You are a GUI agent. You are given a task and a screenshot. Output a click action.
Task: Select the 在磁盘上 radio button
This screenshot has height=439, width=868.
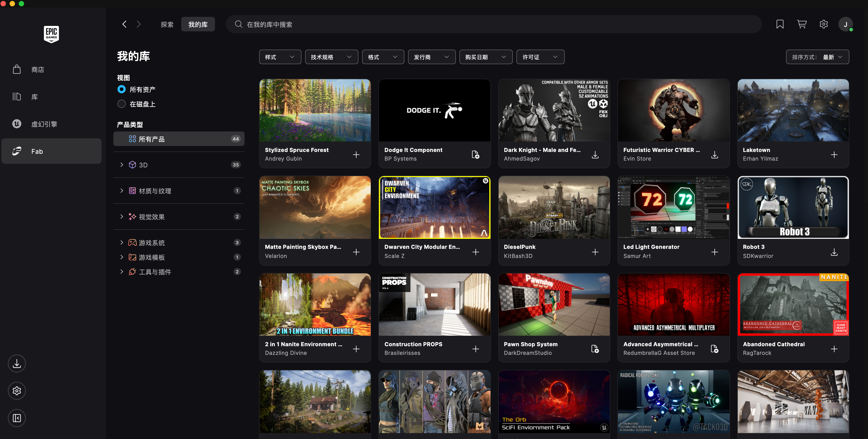[122, 104]
